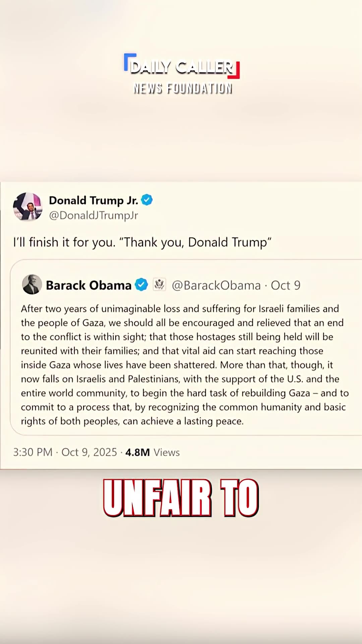Click the blue verified badge beside Donald Trump Jr.

[x=147, y=200]
